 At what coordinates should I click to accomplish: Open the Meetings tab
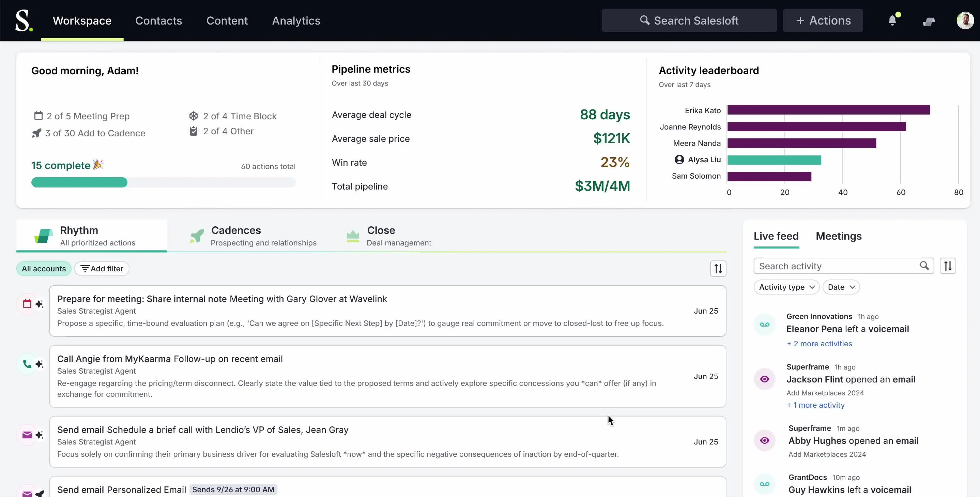pyautogui.click(x=839, y=236)
